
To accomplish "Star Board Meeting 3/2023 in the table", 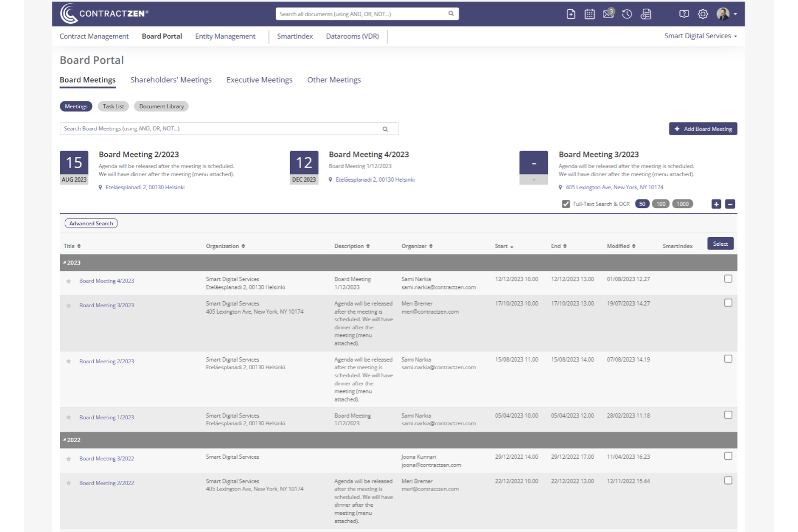I will [68, 305].
